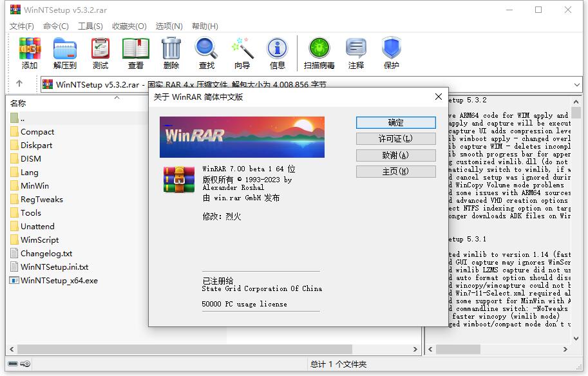Click the 总计 1 个文件夹 status text
Viewport: 588px width, 376px height.
tap(338, 364)
